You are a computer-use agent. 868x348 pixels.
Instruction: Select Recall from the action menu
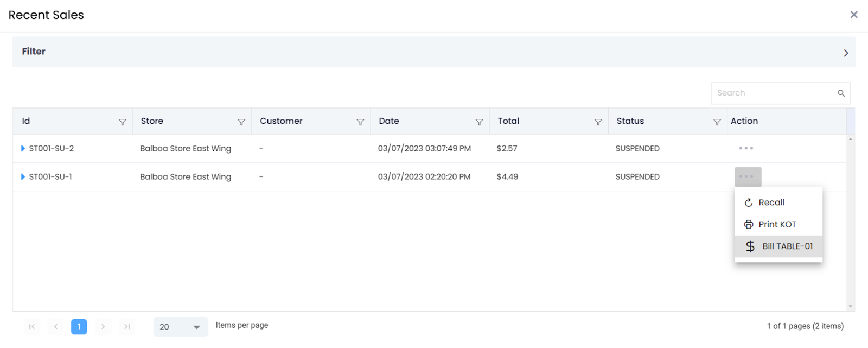(x=771, y=203)
